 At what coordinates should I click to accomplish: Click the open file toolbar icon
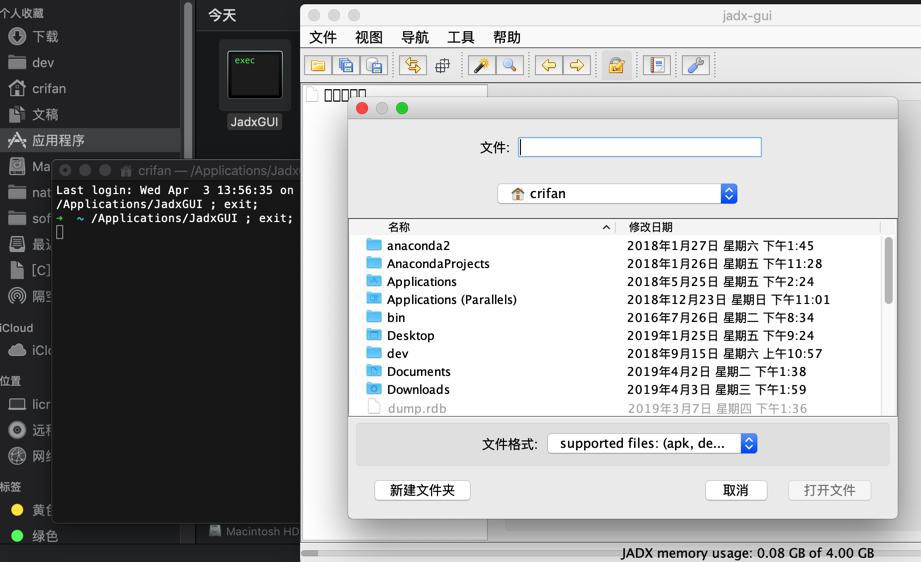pyautogui.click(x=318, y=65)
